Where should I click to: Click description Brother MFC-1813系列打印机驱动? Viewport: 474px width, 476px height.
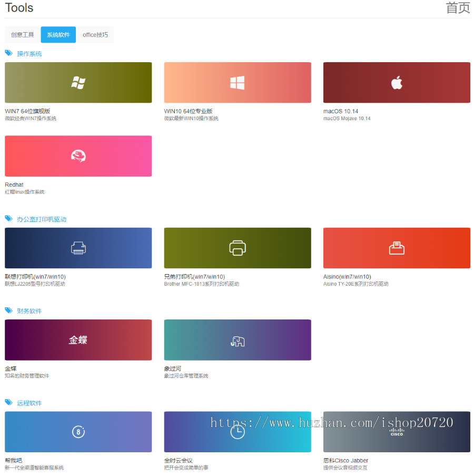pyautogui.click(x=201, y=284)
